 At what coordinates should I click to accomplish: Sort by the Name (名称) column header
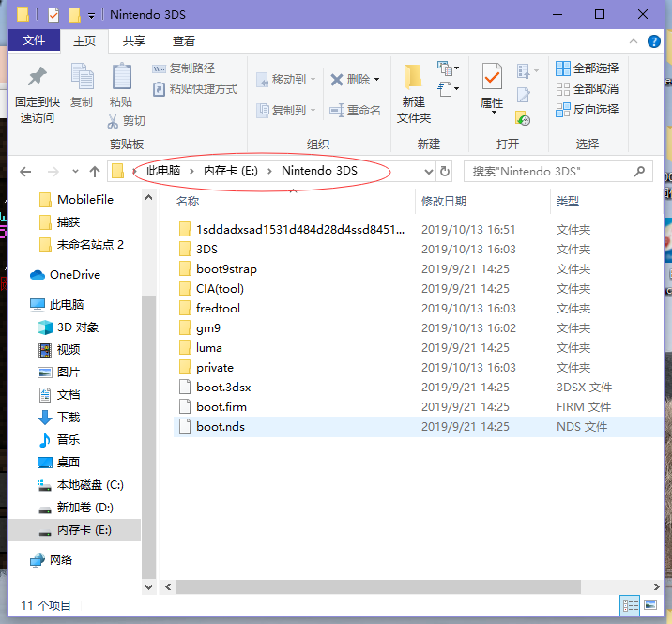pyautogui.click(x=188, y=201)
